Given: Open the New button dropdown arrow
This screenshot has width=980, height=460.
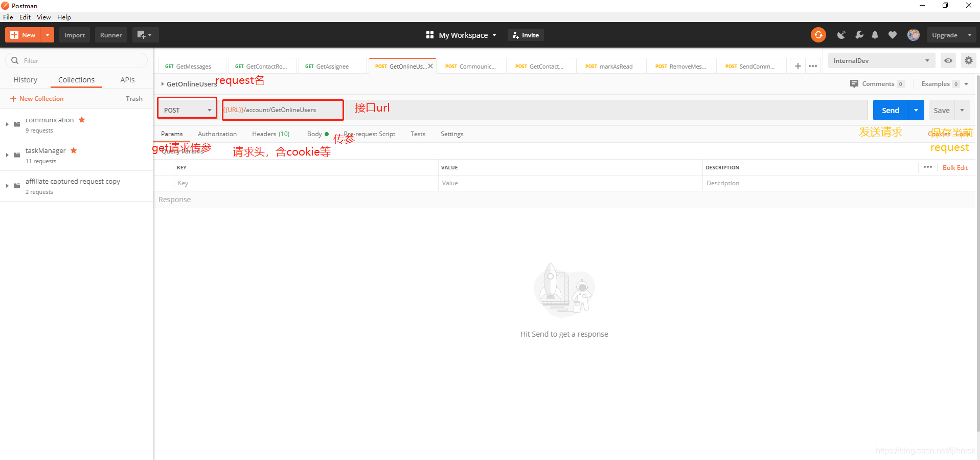Looking at the screenshot, I should pos(48,35).
